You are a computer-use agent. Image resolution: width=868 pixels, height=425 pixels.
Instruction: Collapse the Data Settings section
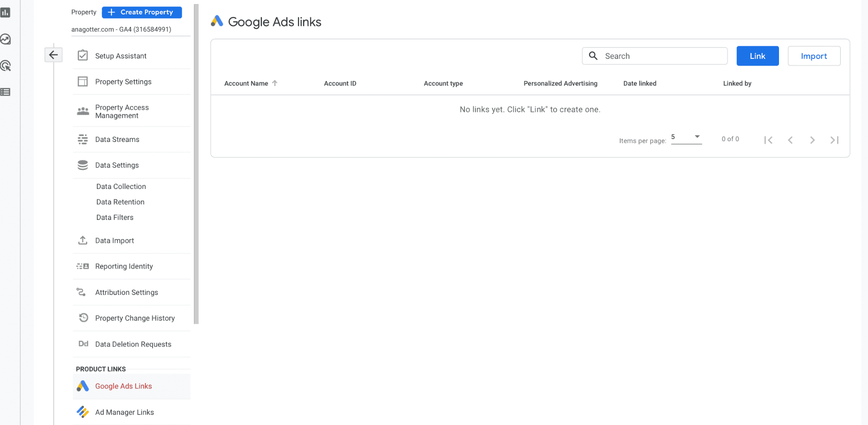131,165
